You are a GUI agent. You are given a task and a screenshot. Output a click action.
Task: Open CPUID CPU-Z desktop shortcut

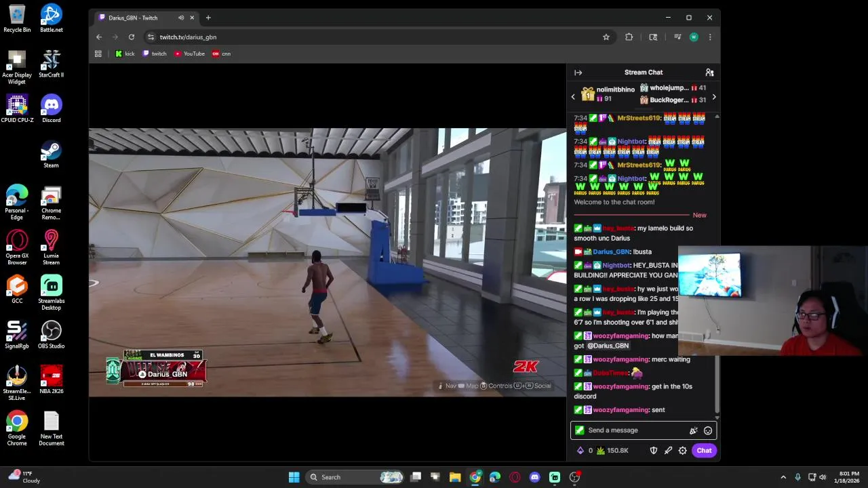click(17, 109)
